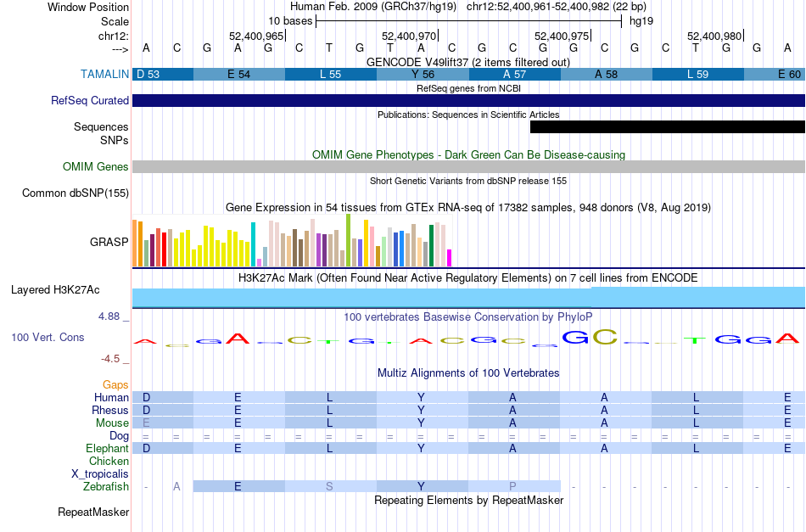Click the light blue H3K27Ac signal band
Viewport: 806px width, 532px height.
469,298
